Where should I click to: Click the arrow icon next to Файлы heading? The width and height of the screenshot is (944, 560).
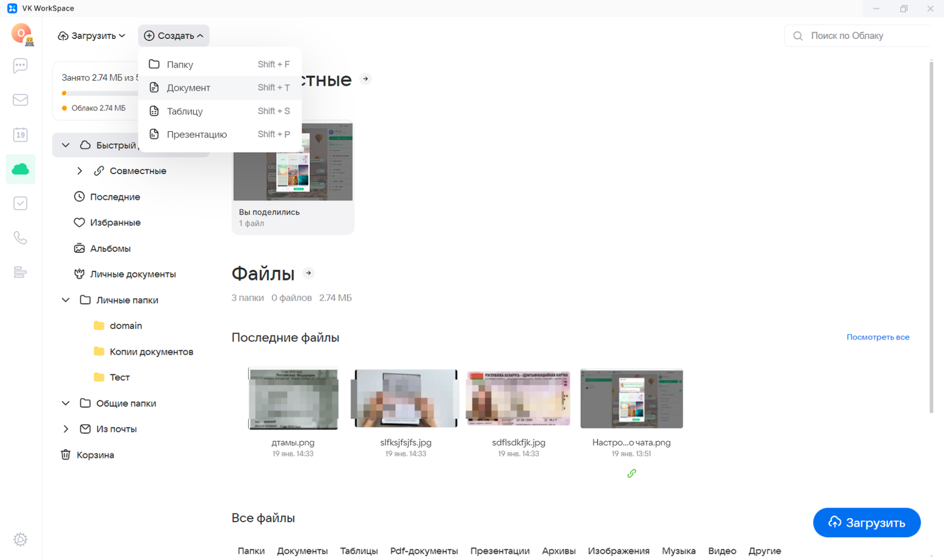tap(308, 273)
